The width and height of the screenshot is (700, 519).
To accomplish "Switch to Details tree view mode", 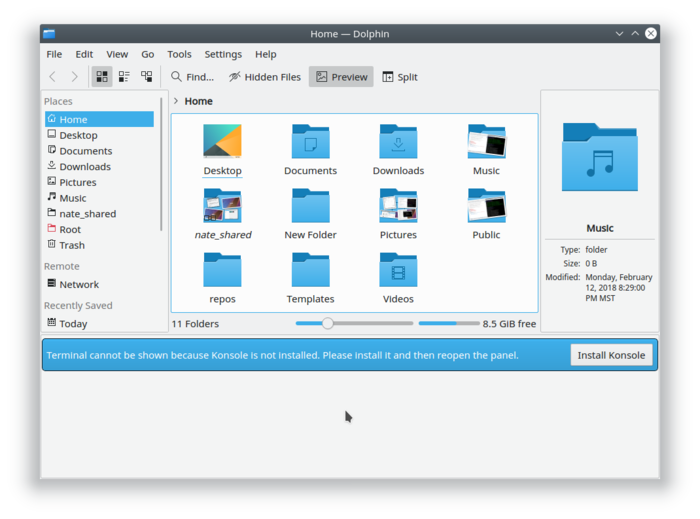I will 146,77.
